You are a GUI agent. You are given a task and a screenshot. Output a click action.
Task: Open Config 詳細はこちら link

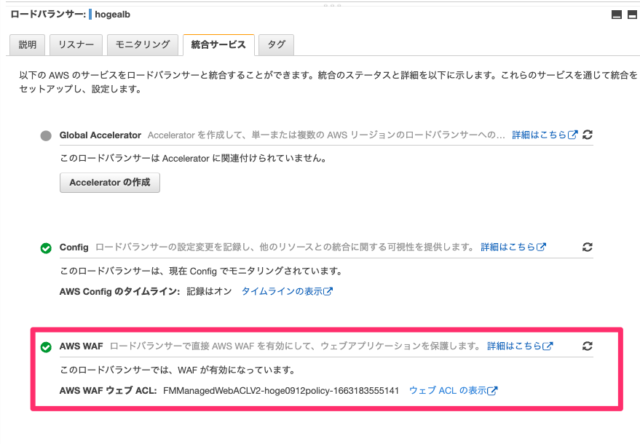pos(513,247)
